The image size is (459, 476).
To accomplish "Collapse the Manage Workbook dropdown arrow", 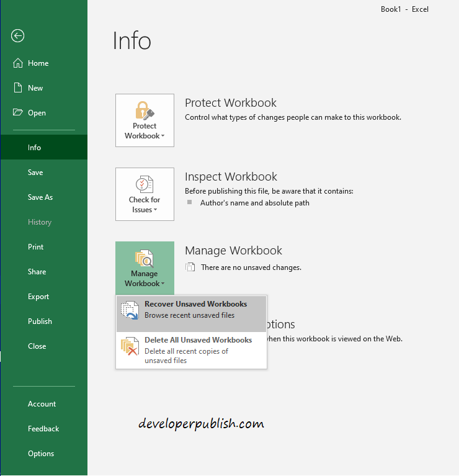I will click(163, 284).
